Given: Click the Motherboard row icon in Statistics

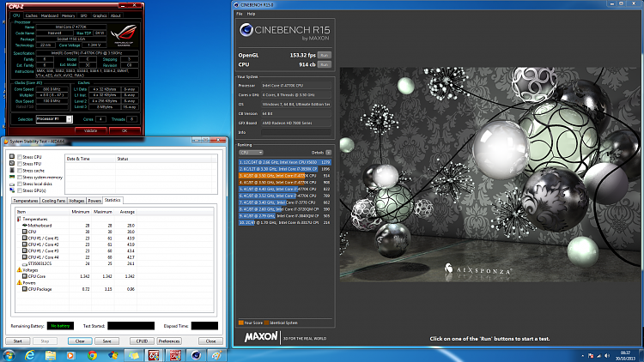Looking at the screenshot, I should pyautogui.click(x=25, y=226).
